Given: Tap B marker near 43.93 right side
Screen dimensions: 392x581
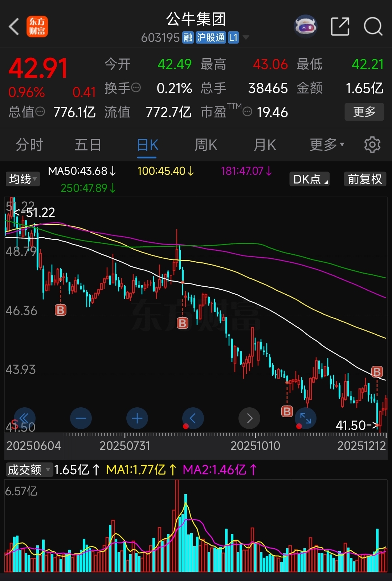Looking at the screenshot, I should click(x=377, y=372).
